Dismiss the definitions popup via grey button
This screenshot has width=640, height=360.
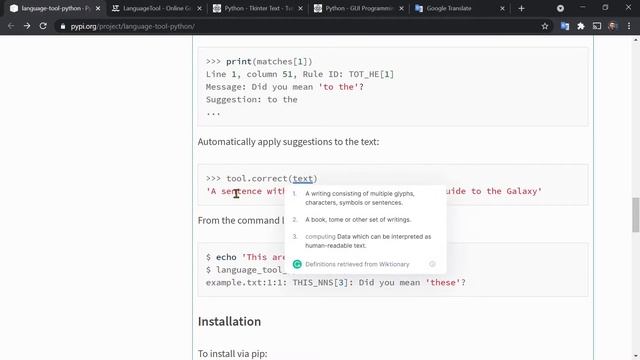pos(432,264)
